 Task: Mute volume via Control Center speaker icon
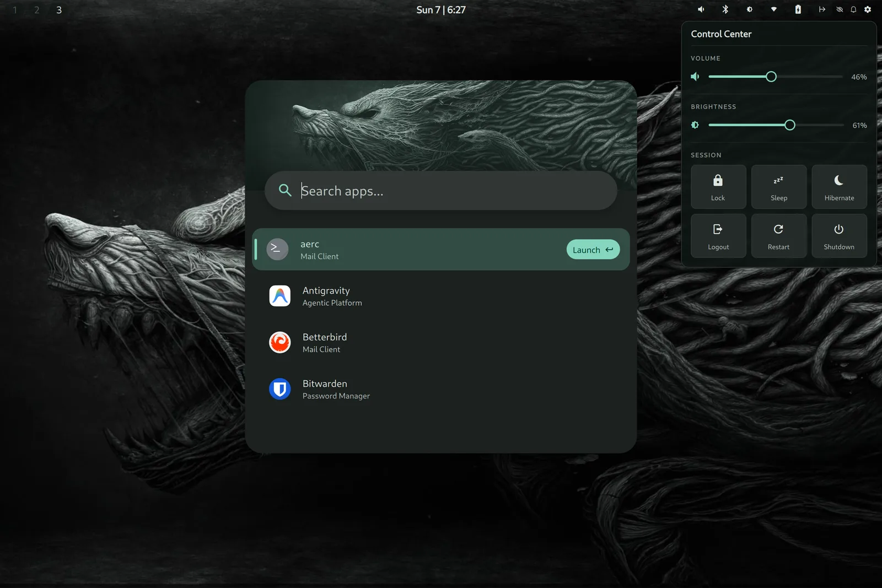pos(695,77)
